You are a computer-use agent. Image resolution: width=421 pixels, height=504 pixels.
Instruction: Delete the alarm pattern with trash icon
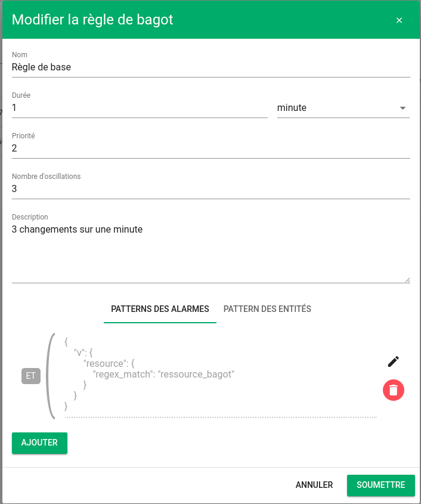394,390
